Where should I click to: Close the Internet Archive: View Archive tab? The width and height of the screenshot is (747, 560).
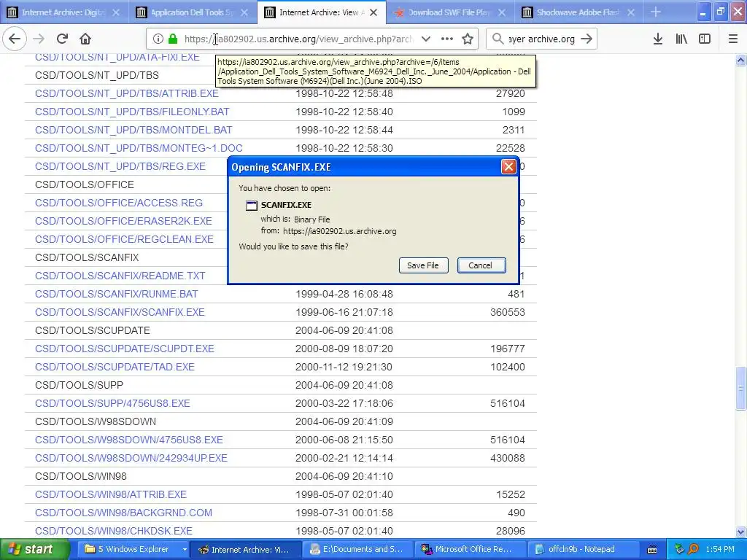(x=373, y=12)
